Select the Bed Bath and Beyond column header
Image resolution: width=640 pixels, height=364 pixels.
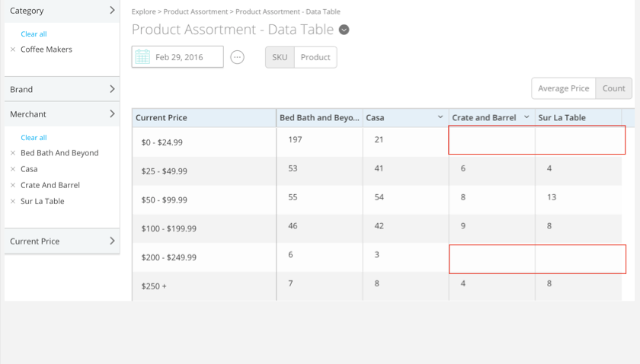pos(319,117)
